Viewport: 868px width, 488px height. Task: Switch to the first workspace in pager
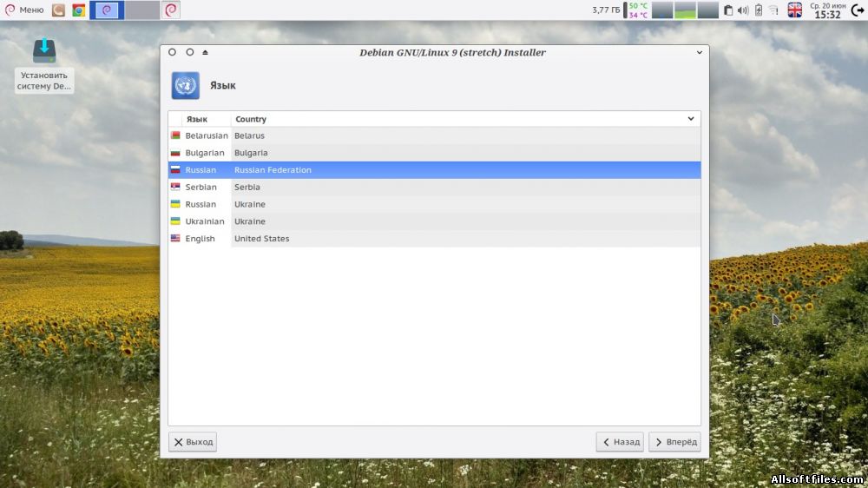click(x=106, y=10)
